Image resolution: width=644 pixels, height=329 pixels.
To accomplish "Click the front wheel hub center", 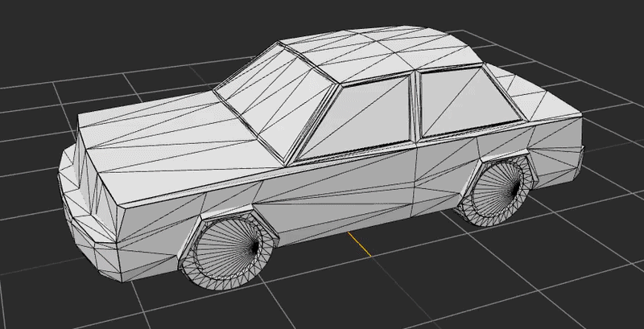I will pyautogui.click(x=256, y=247).
